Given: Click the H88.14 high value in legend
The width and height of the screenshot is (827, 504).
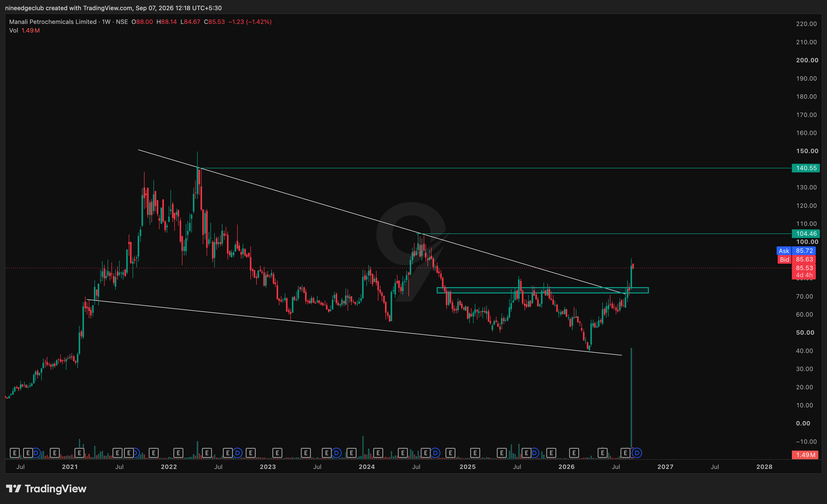Looking at the screenshot, I should [166, 22].
